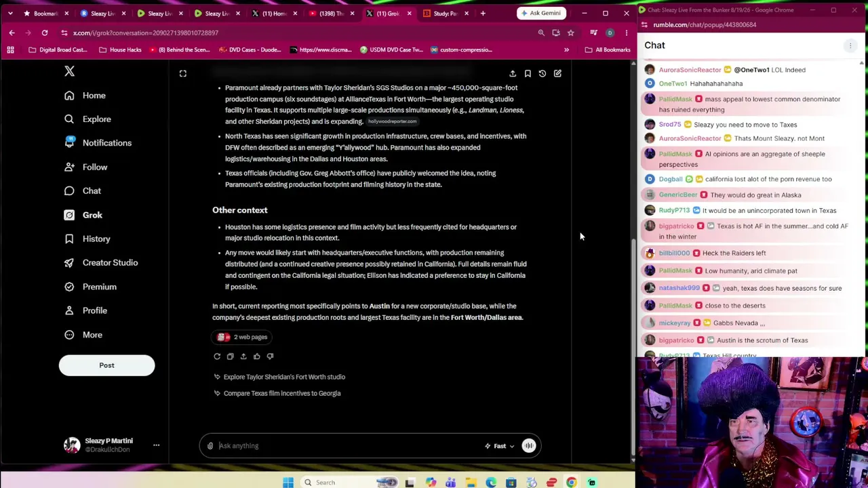Open File Explorer from the taskbar
The image size is (868, 488).
(470, 483)
